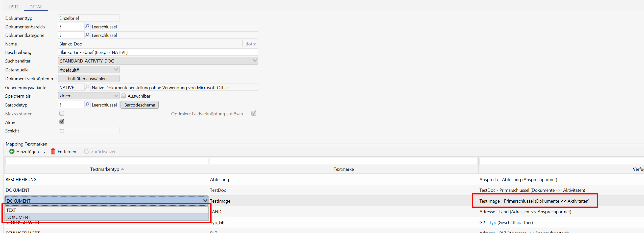The height and width of the screenshot is (233, 644).
Task: Open Hinzufügen dropdown arrow
Action: 44,152
